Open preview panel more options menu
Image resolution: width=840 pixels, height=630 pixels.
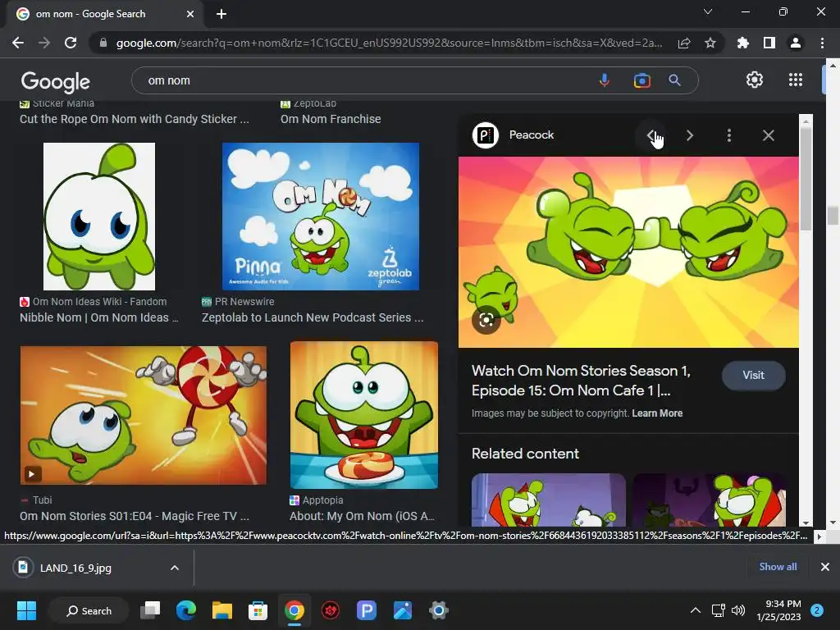pos(729,135)
